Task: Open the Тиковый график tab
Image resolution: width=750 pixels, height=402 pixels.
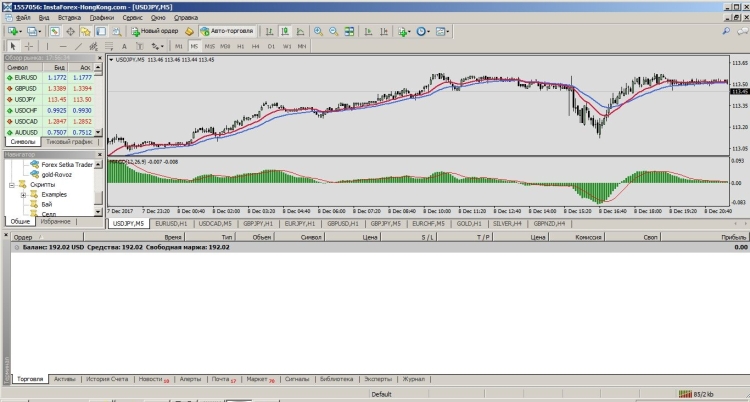Action: (x=69, y=142)
